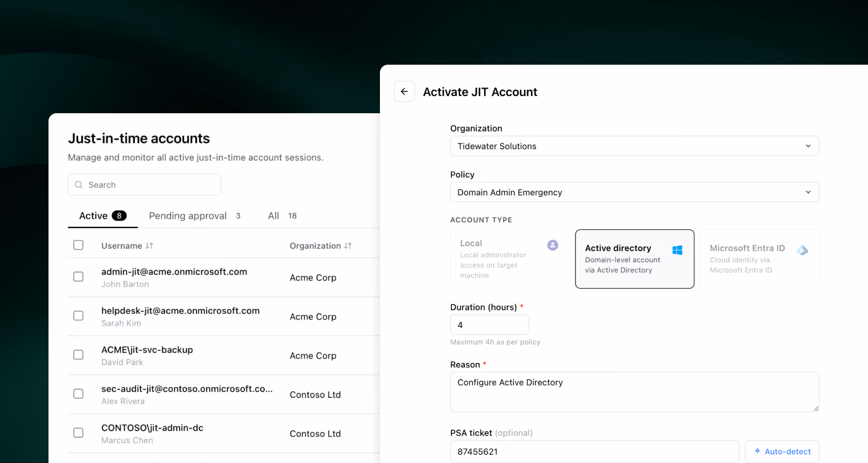868x463 pixels.
Task: Select the Microsoft Entra ID account type
Action: [x=759, y=259]
